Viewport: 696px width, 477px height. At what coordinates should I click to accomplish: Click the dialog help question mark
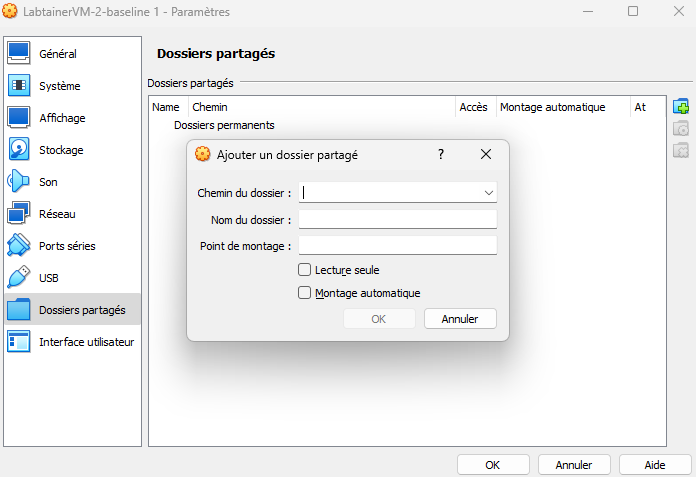tap(440, 155)
